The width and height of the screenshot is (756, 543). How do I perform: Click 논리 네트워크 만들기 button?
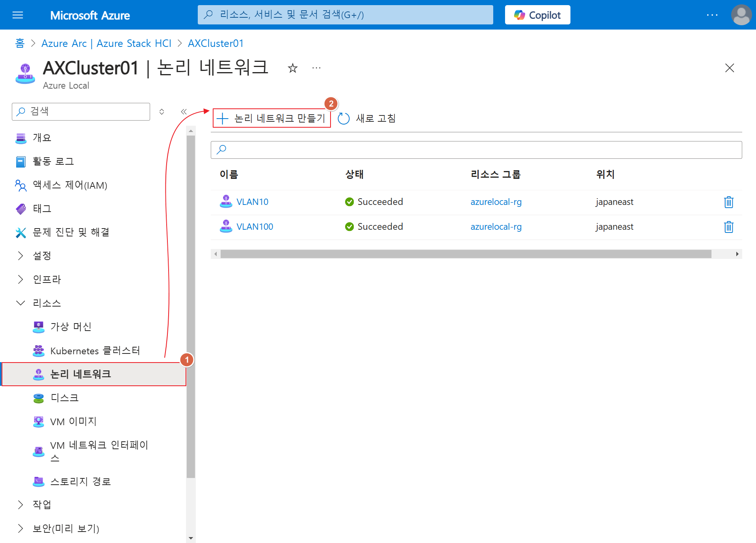point(271,118)
